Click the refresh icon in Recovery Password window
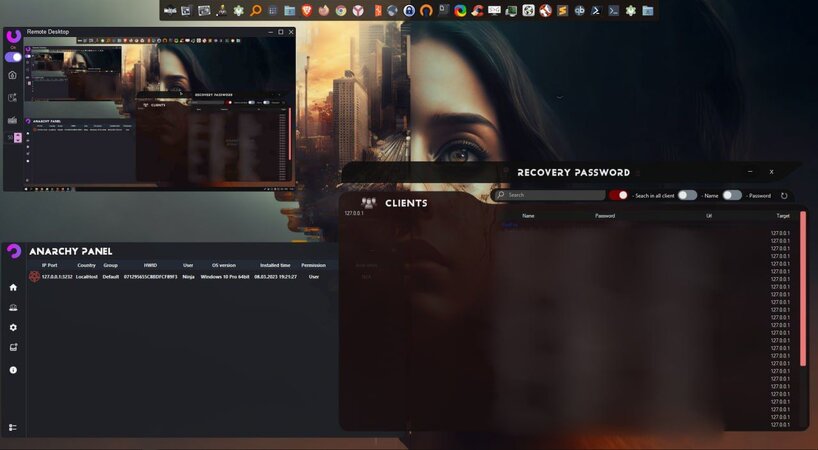This screenshot has height=450, width=818. pos(784,196)
